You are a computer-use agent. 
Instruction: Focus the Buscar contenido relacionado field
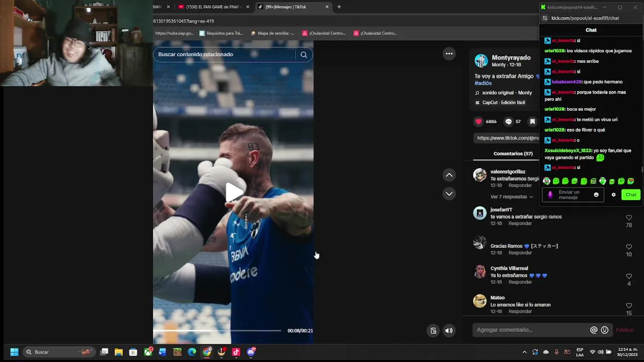[x=225, y=54]
